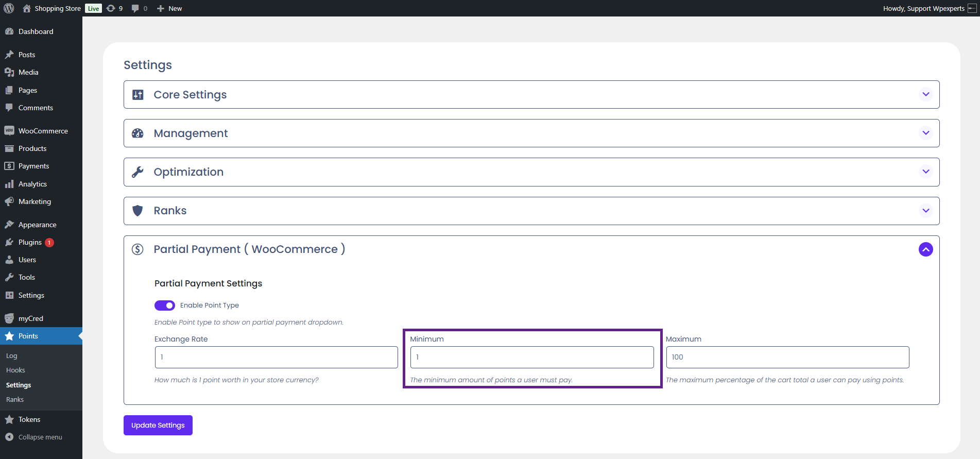
Task: Click the Optimization wrench icon
Action: point(138,172)
